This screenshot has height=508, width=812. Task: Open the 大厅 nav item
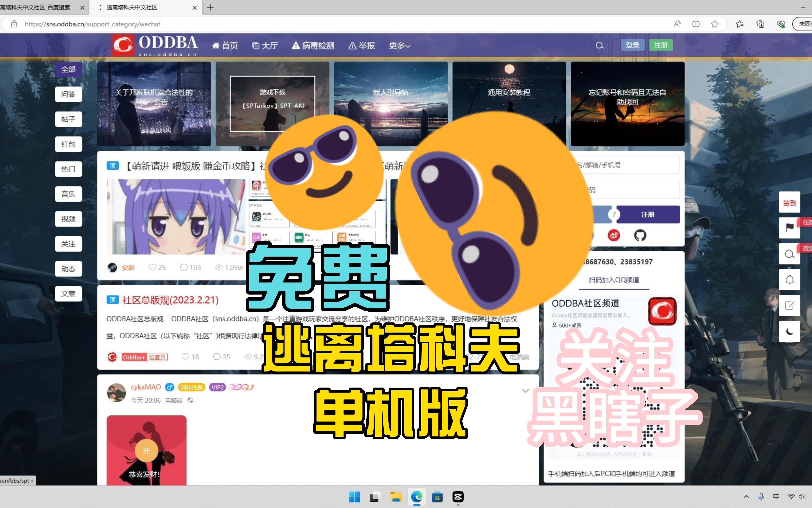point(265,45)
